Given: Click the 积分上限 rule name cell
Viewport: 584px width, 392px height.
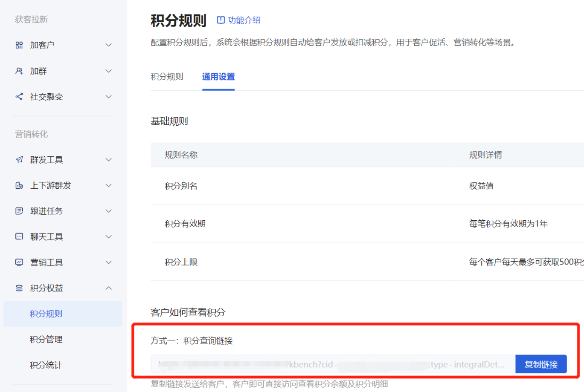Looking at the screenshot, I should tap(181, 262).
